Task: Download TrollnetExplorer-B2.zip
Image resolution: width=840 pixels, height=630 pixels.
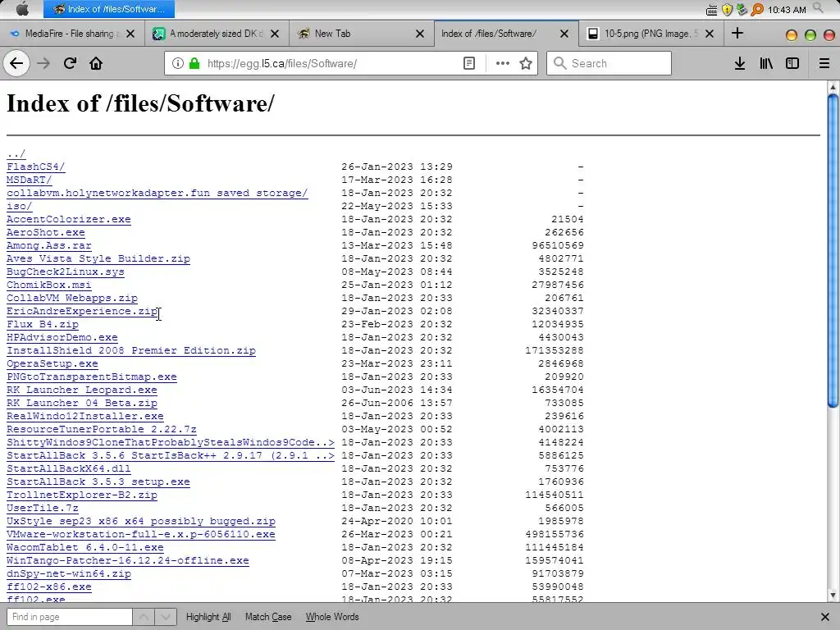Action: (82, 495)
